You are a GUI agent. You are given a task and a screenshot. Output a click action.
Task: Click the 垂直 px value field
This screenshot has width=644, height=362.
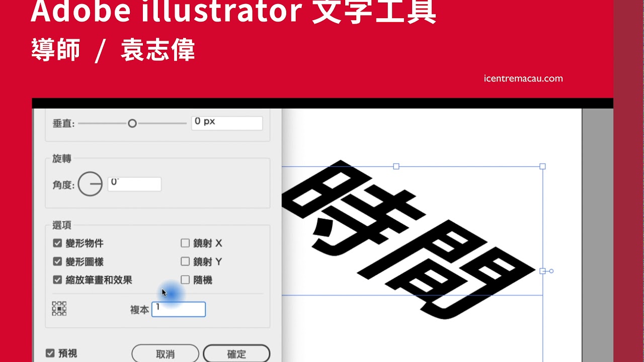[227, 123]
